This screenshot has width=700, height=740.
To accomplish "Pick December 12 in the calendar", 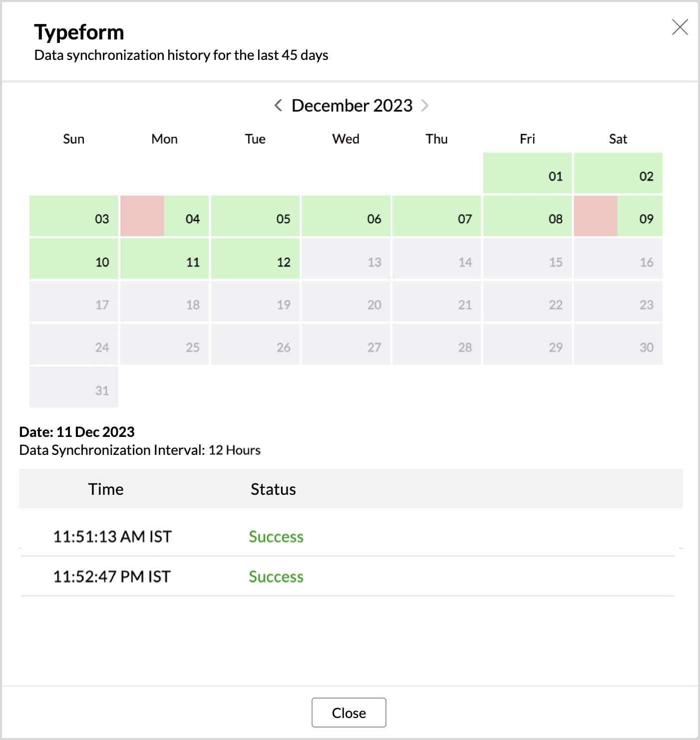I will tap(255, 259).
